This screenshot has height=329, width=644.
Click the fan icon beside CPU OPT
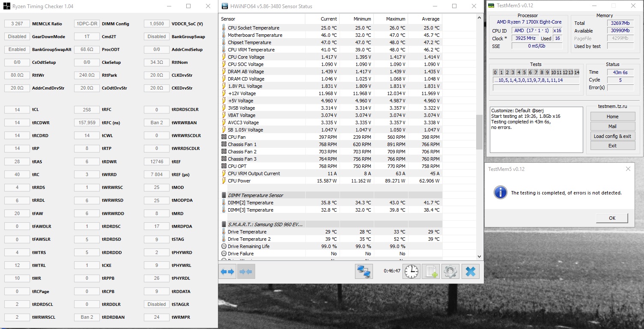(224, 166)
